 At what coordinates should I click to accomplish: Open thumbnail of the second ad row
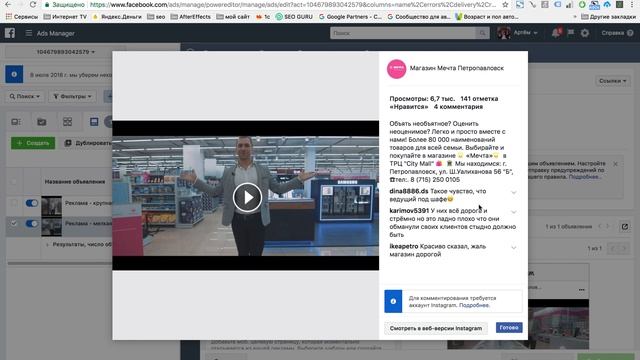(51, 227)
